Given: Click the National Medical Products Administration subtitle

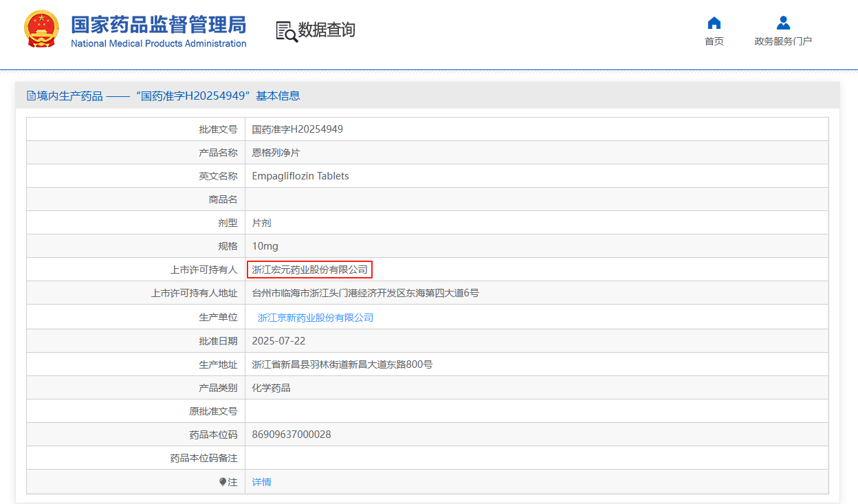Looking at the screenshot, I should pos(159,43).
